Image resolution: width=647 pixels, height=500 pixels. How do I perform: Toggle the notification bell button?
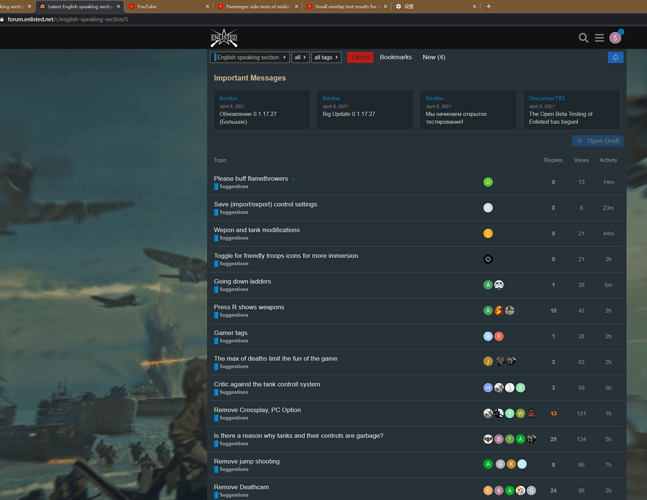coord(615,57)
